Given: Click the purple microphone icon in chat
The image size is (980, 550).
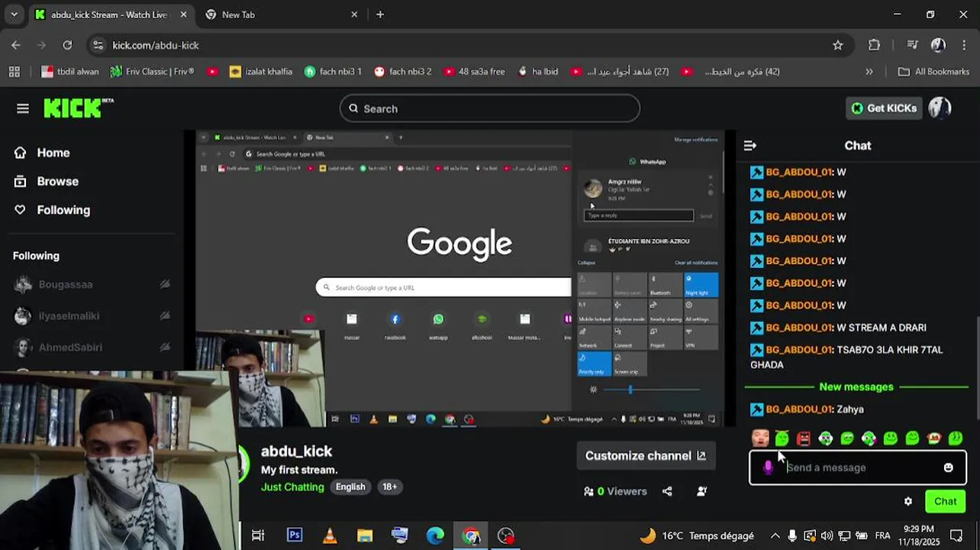Looking at the screenshot, I should (x=768, y=467).
